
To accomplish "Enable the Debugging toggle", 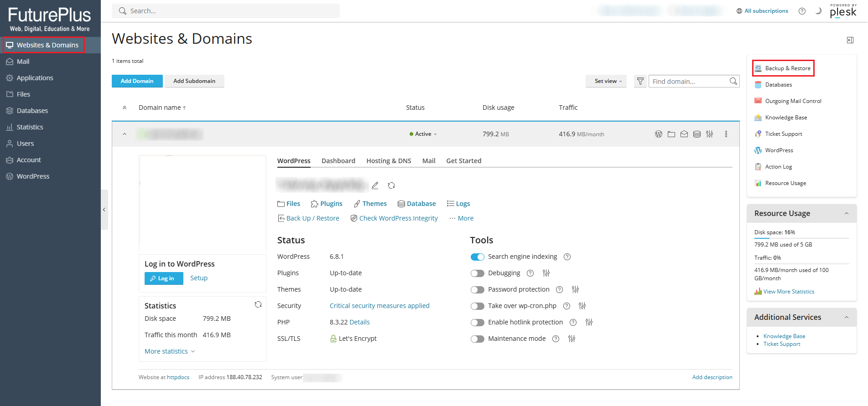I will pos(478,273).
